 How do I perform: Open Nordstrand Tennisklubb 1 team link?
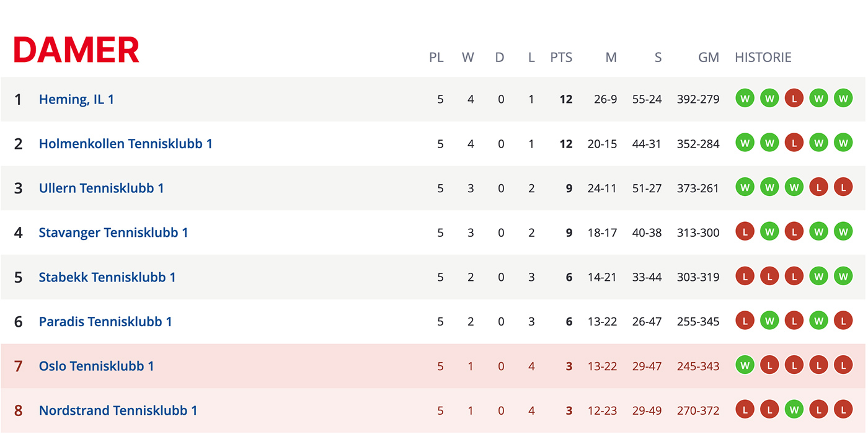[118, 410]
